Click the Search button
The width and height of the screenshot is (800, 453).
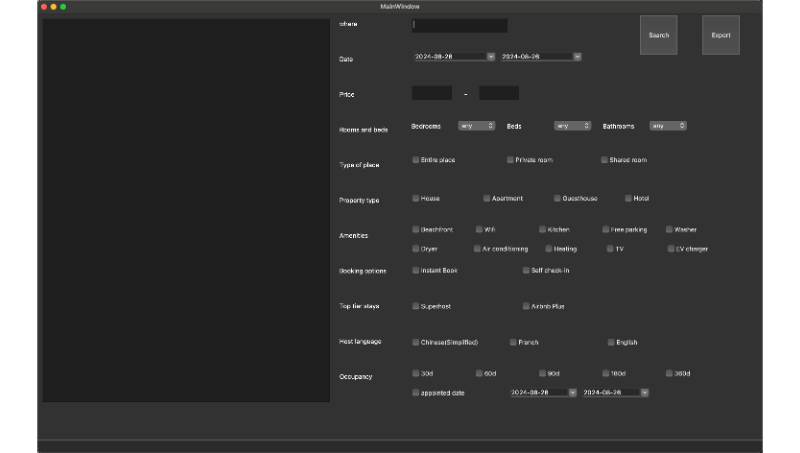658,35
